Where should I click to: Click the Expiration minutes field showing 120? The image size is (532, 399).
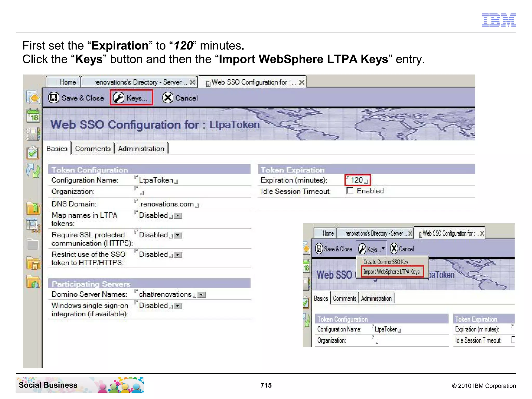pyautogui.click(x=357, y=180)
